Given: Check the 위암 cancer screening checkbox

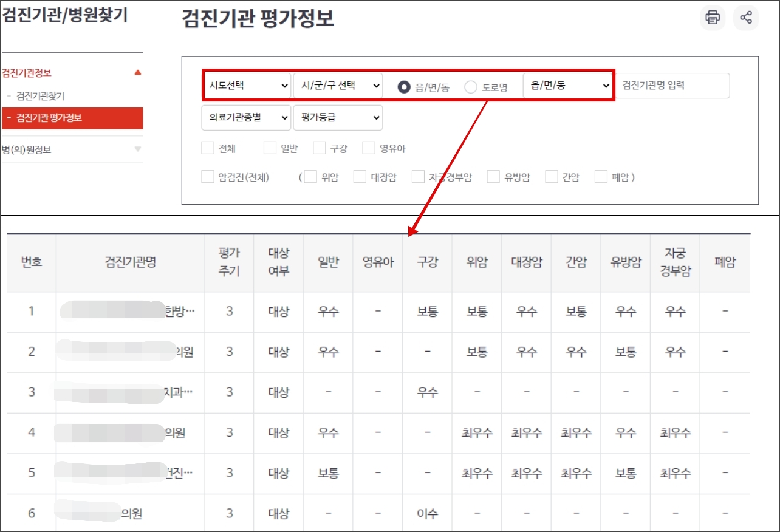Looking at the screenshot, I should coord(310,177).
